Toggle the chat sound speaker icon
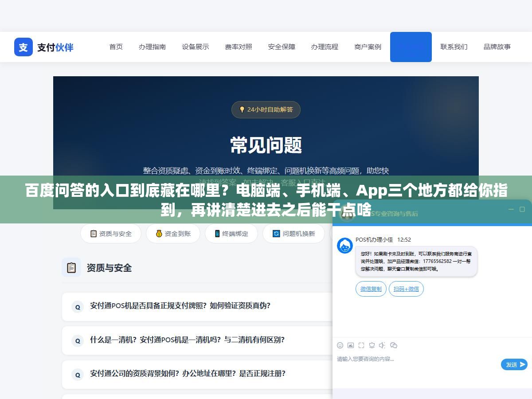 point(382,345)
